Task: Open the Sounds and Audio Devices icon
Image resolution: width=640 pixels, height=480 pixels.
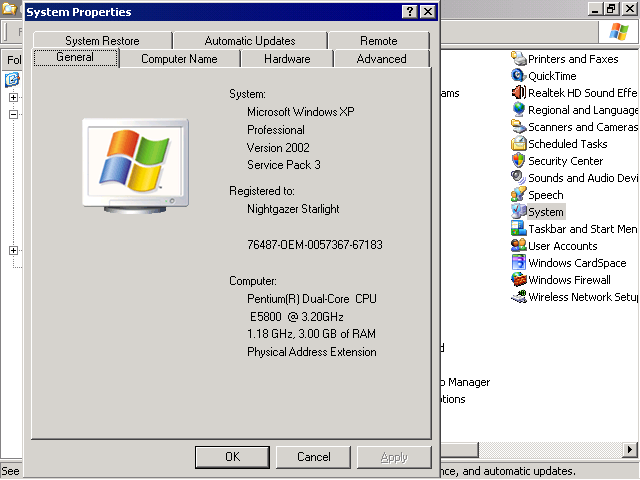Action: tap(518, 178)
